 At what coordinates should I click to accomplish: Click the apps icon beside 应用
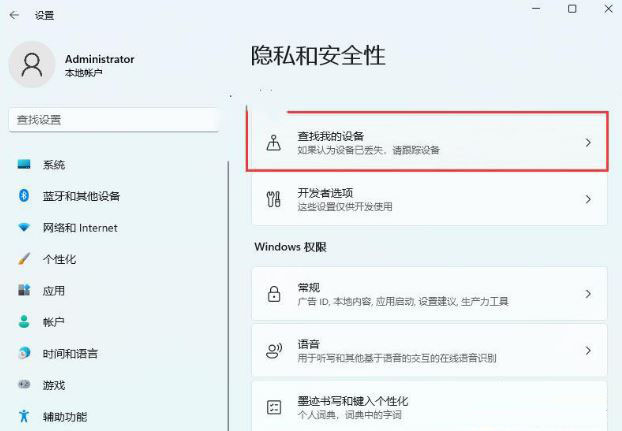[x=24, y=290]
